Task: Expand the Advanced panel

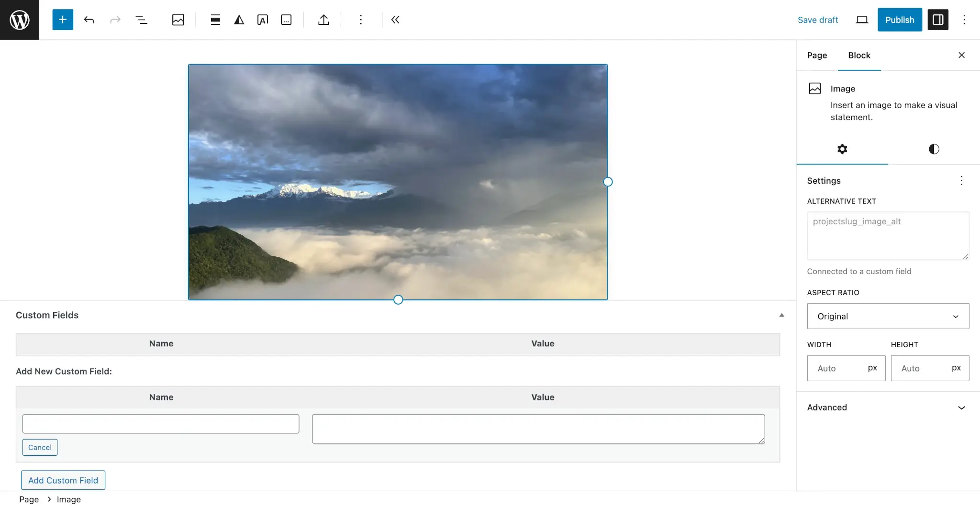Action: tap(888, 408)
